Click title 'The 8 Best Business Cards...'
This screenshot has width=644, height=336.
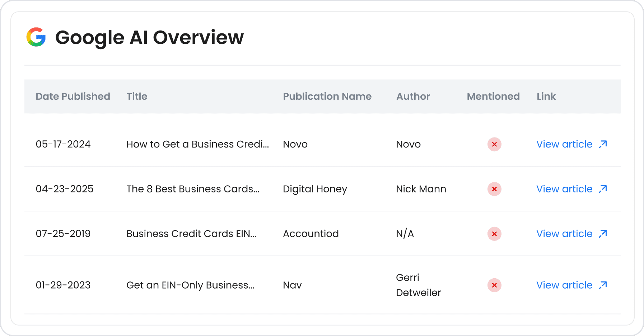[x=193, y=189]
